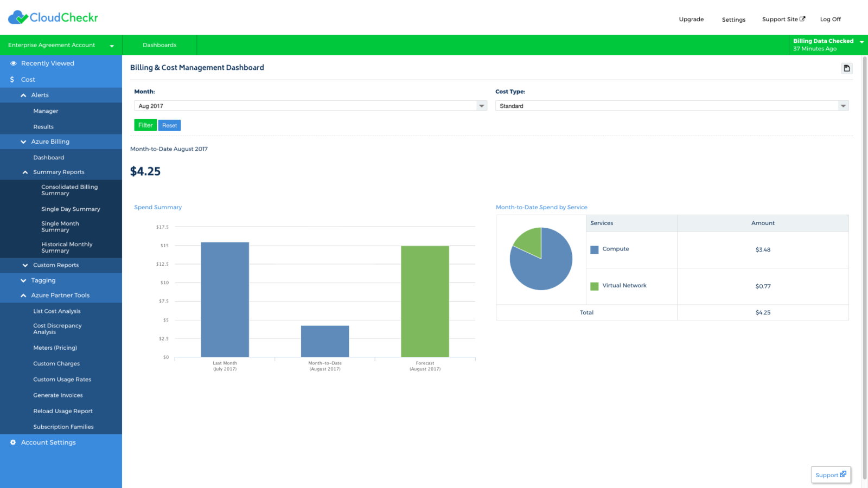
Task: Click the Services column header
Action: tap(631, 223)
